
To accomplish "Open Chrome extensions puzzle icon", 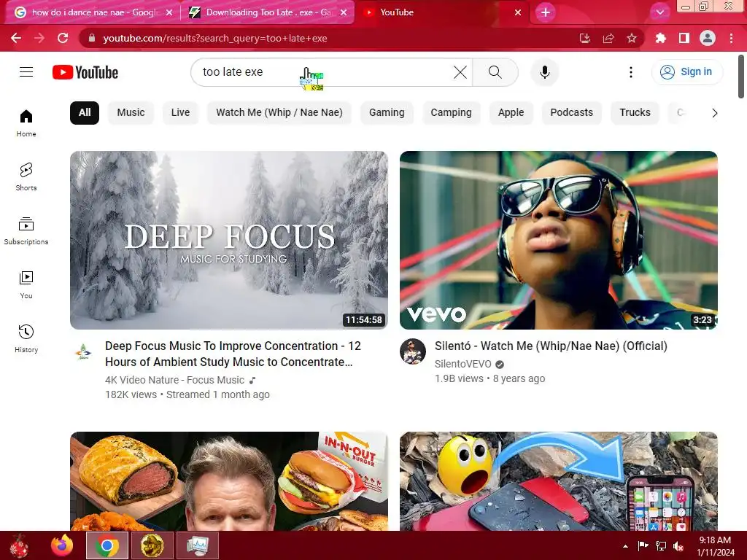I will point(660,38).
